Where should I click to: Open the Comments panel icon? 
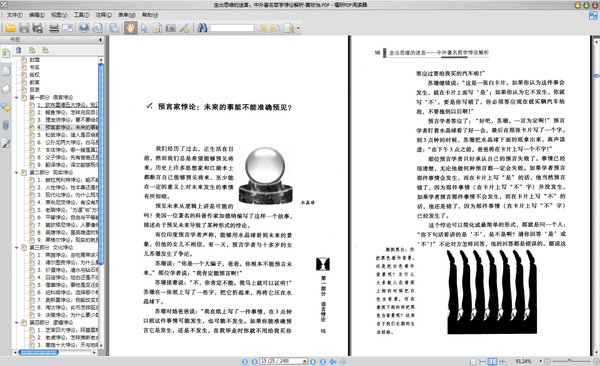[x=6, y=107]
